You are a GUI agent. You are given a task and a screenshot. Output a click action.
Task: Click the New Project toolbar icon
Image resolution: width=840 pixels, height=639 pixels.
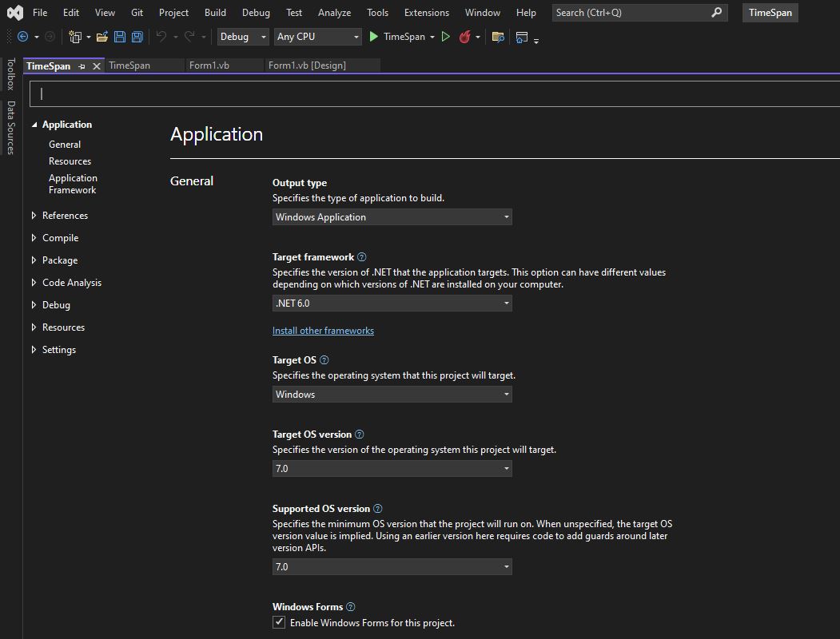(x=74, y=37)
